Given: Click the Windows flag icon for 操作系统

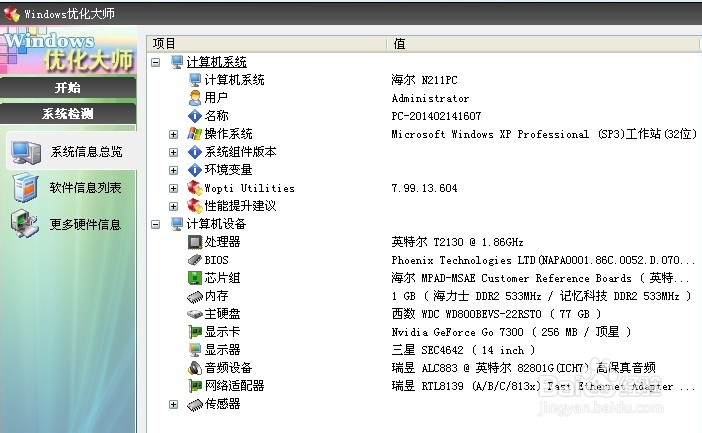Looking at the screenshot, I should tap(195, 133).
